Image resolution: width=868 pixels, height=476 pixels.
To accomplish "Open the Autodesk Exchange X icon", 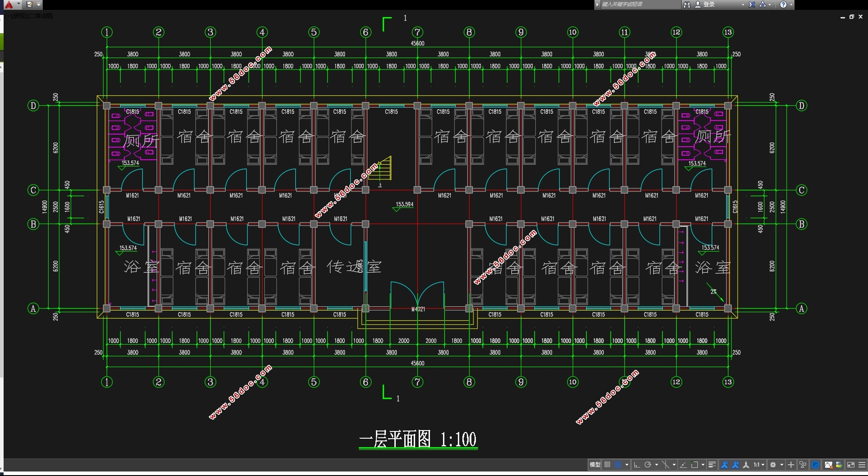I will (x=752, y=4).
